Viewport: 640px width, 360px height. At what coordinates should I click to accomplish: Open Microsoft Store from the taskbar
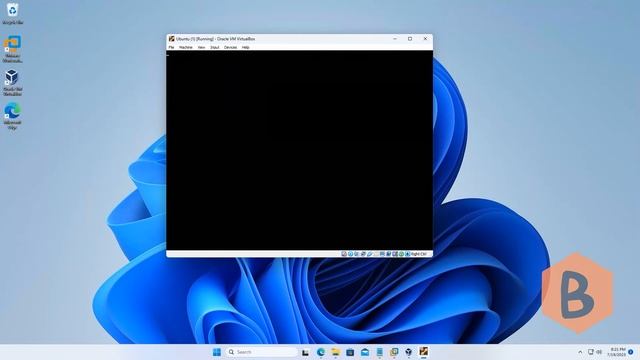[x=350, y=352]
